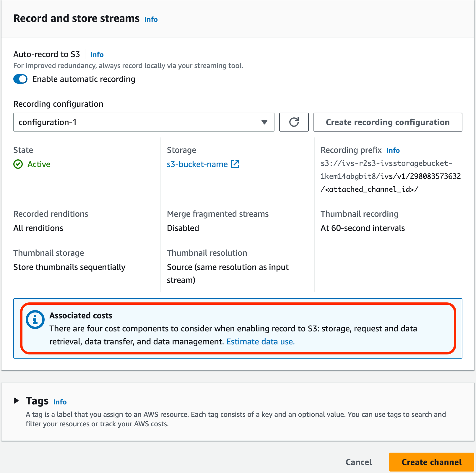Click the Info link beside Recording prefix

[393, 150]
